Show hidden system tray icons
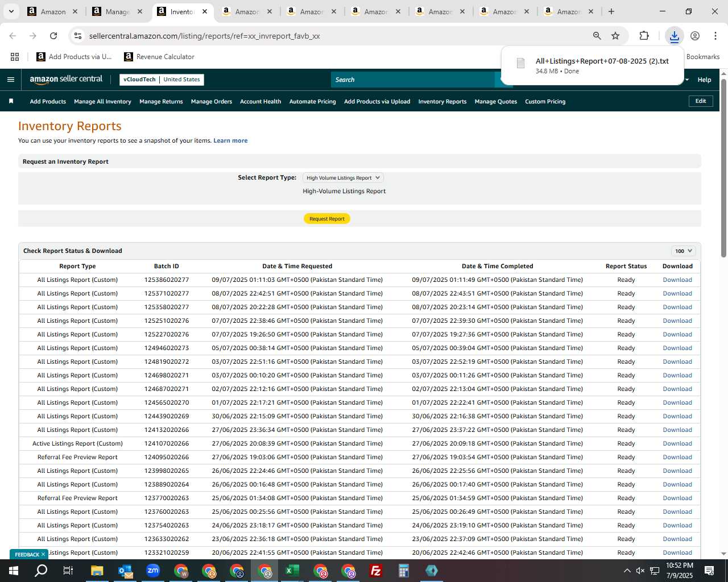This screenshot has width=728, height=582. (x=627, y=571)
